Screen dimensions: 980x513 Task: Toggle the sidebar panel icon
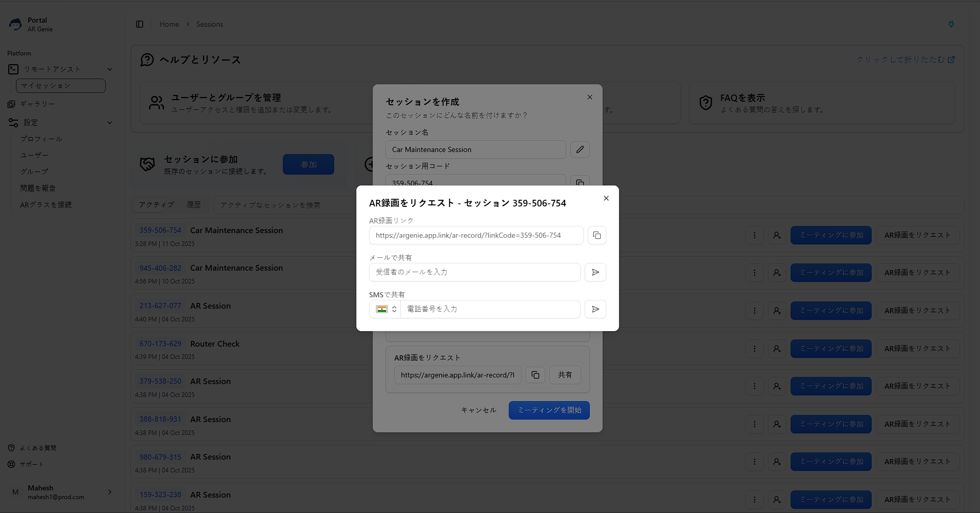tap(140, 24)
